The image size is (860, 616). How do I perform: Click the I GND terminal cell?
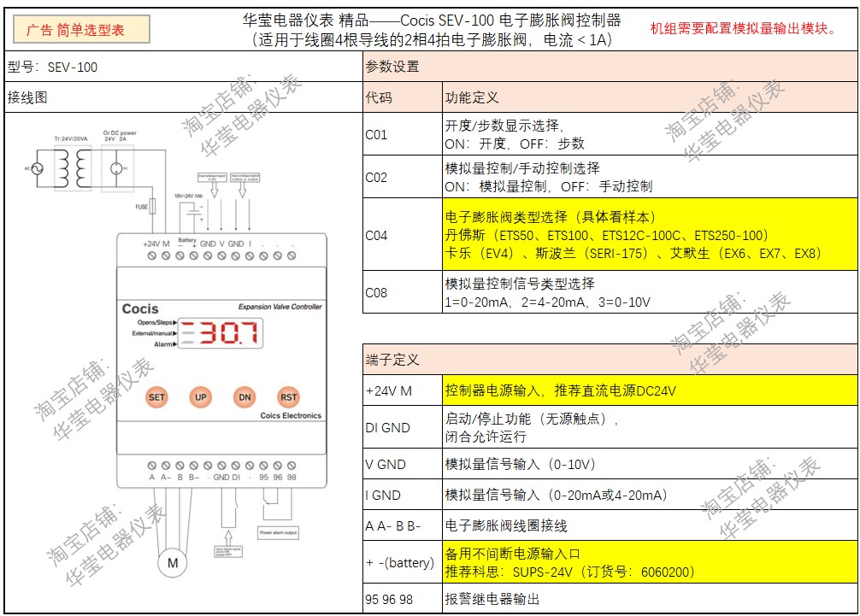pyautogui.click(x=403, y=495)
